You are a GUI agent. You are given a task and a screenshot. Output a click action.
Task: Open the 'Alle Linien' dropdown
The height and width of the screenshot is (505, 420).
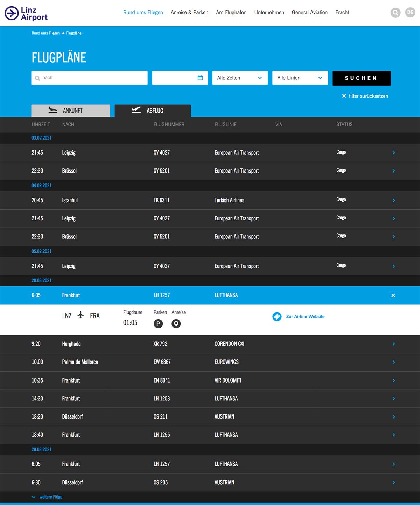300,78
